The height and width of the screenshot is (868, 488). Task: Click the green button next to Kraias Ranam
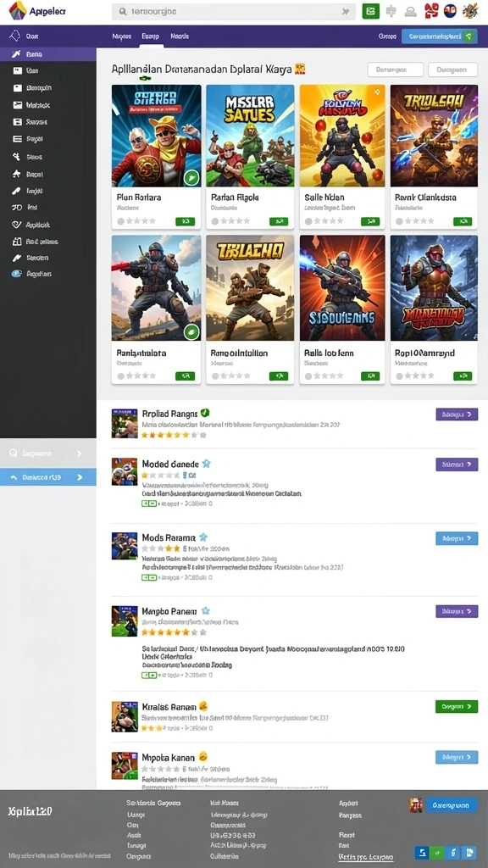457,706
